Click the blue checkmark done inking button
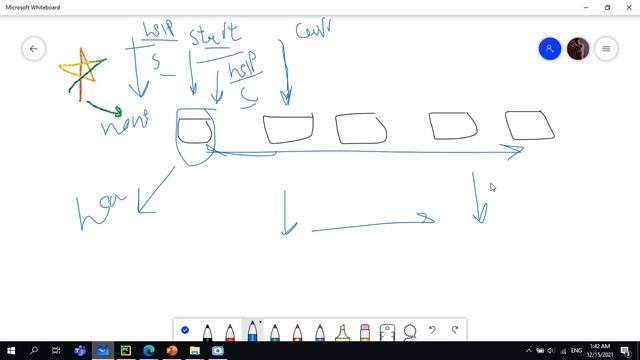Image resolution: width=640 pixels, height=360 pixels. 185,330
